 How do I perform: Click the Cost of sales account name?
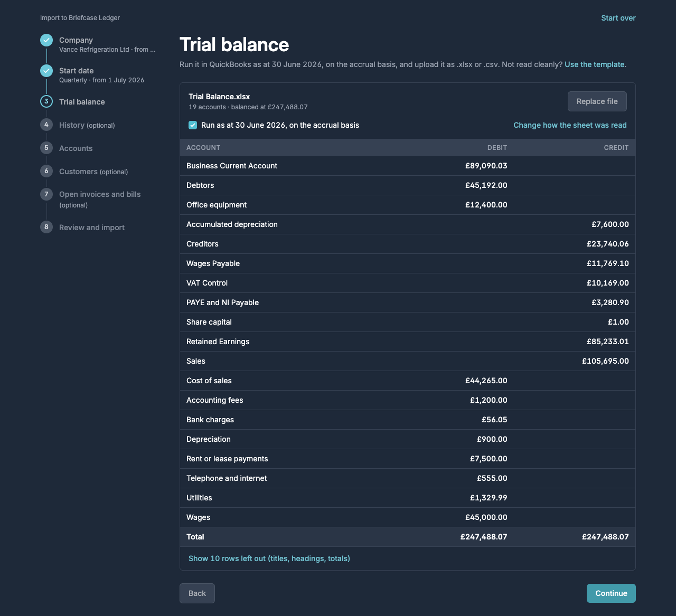pos(209,381)
